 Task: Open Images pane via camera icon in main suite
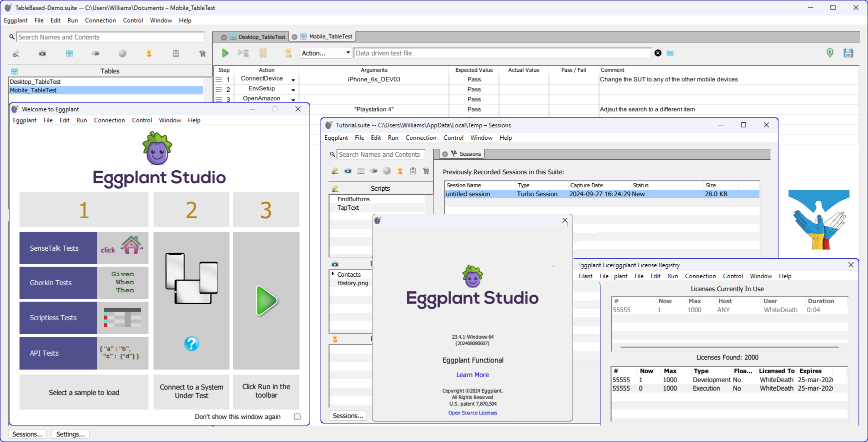tap(42, 53)
